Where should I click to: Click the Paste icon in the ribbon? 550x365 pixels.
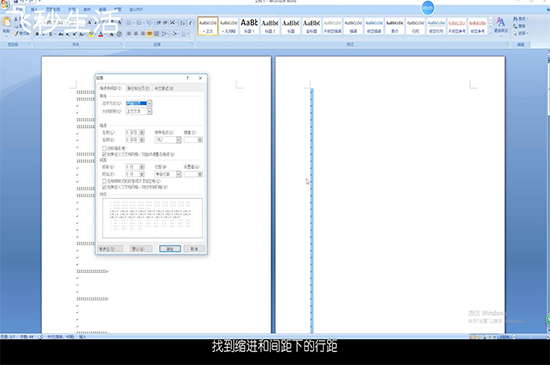click(6, 23)
